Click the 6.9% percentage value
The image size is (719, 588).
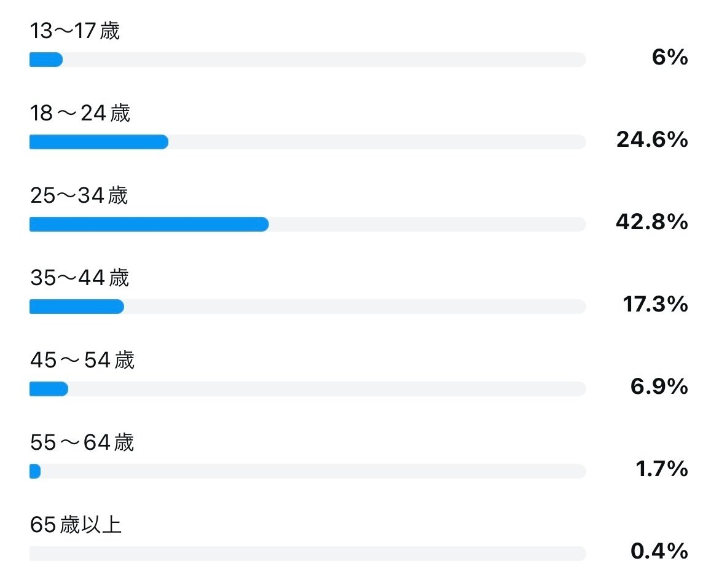[659, 386]
